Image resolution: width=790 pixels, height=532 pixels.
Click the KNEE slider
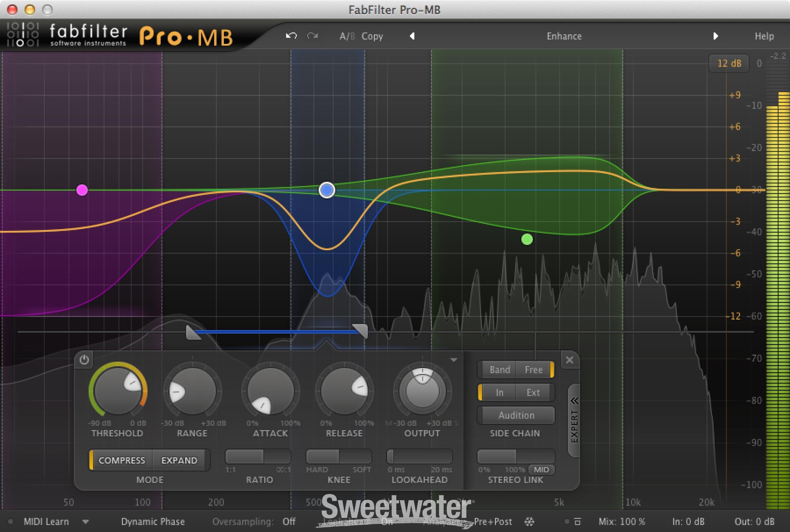339,456
